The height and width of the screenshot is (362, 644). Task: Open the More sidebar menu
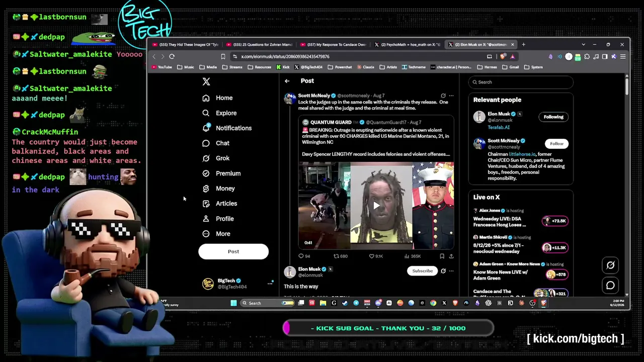click(216, 234)
